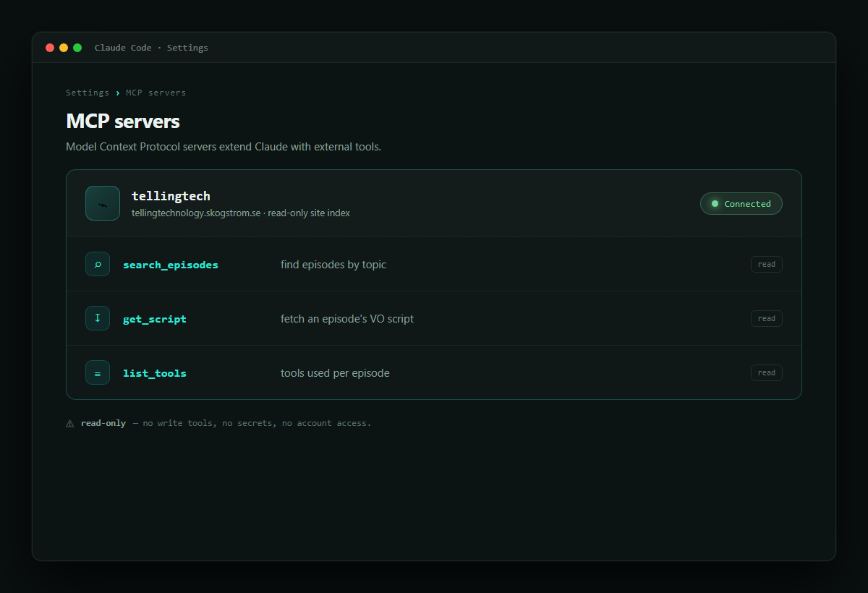Click the Model Context Protocol subtitle text

click(x=224, y=147)
